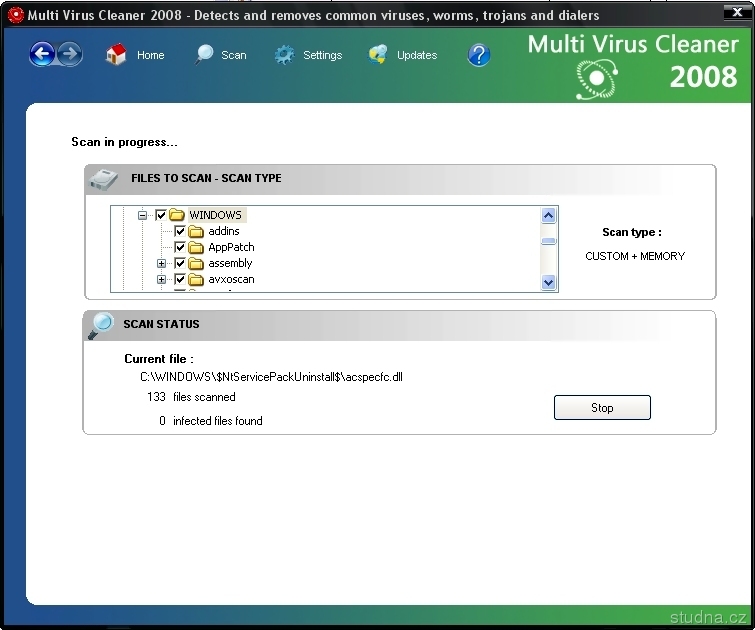755x630 pixels.
Task: Open help with the question mark icon
Action: tap(479, 55)
